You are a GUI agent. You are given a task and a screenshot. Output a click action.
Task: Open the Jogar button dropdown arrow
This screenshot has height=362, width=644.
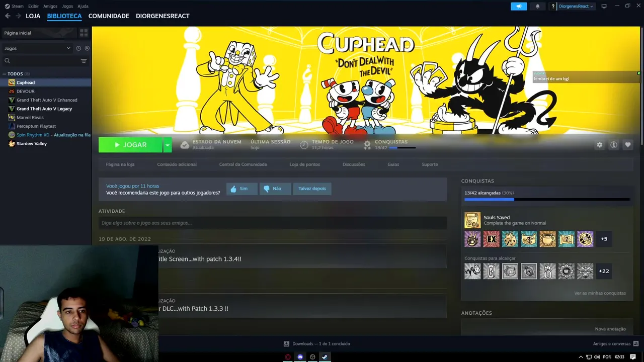point(168,145)
